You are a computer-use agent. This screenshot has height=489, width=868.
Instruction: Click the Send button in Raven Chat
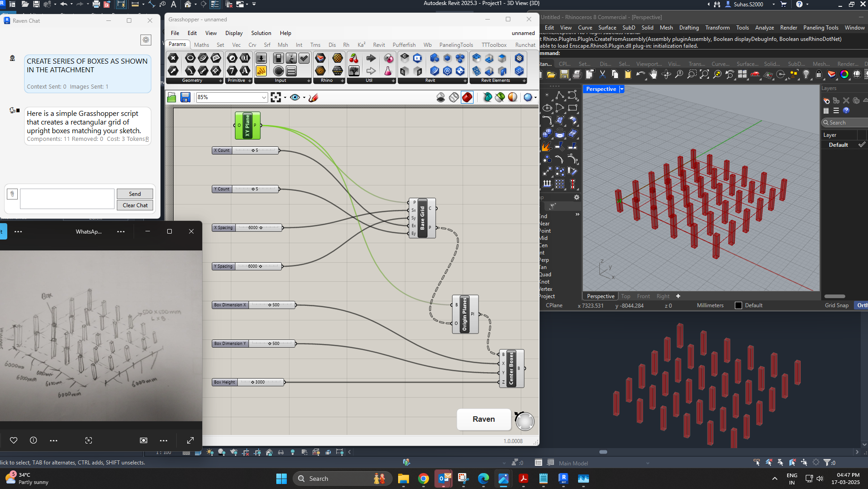135,194
